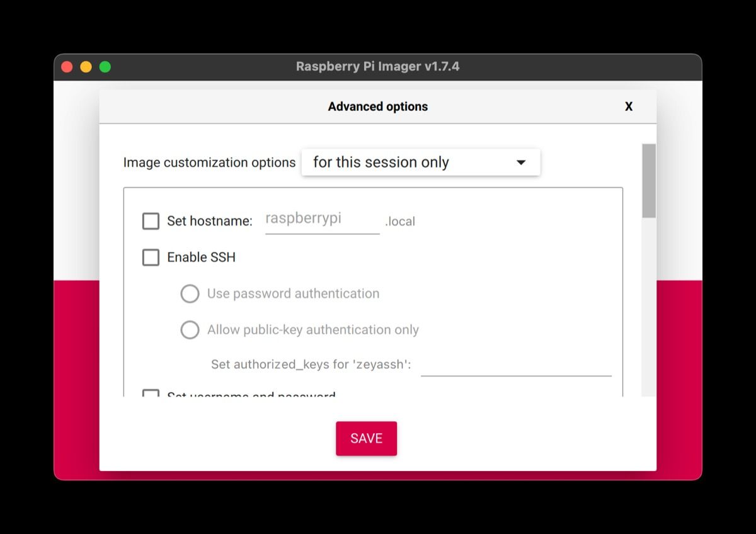
Task: Click the "Advanced options" dialog title
Action: coord(377,106)
